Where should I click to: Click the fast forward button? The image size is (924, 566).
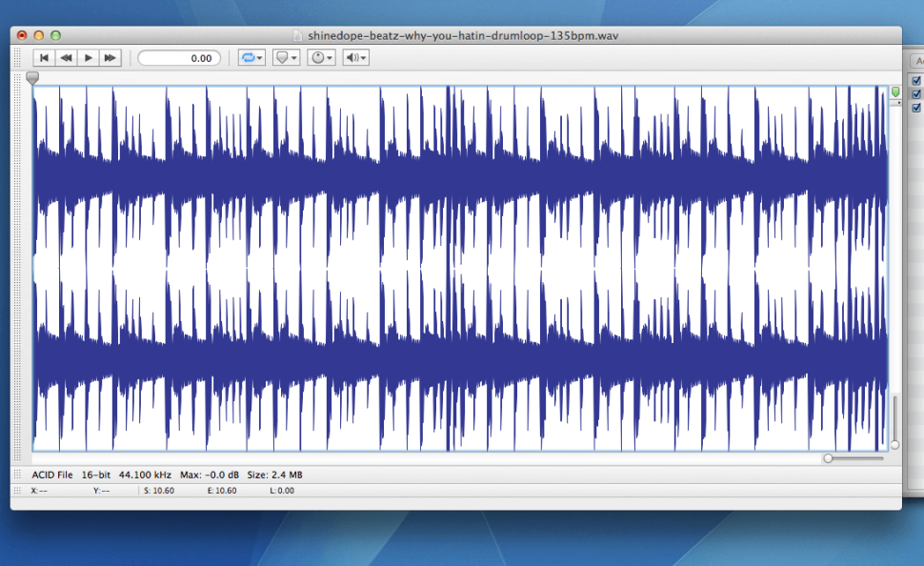point(110,58)
